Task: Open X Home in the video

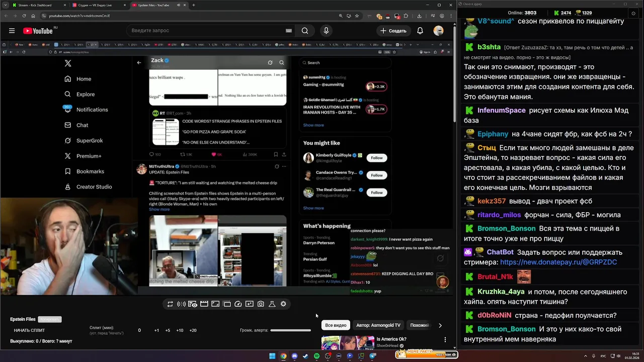Action: [78, 79]
